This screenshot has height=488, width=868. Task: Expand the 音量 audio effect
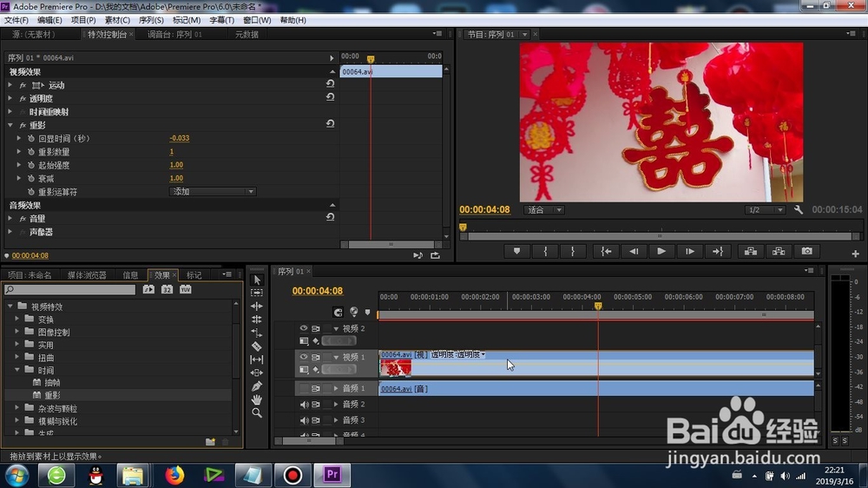tap(10, 218)
